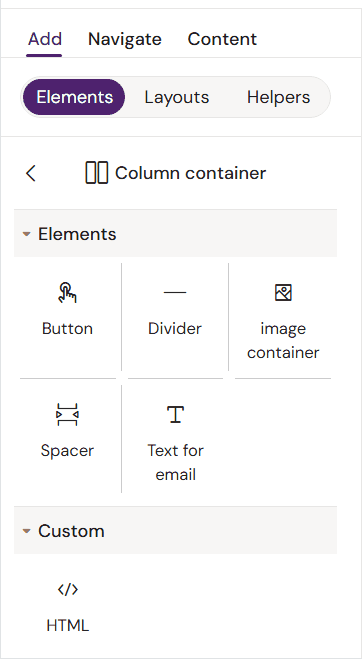Click the Column container title text
The height and width of the screenshot is (659, 362).
point(190,173)
